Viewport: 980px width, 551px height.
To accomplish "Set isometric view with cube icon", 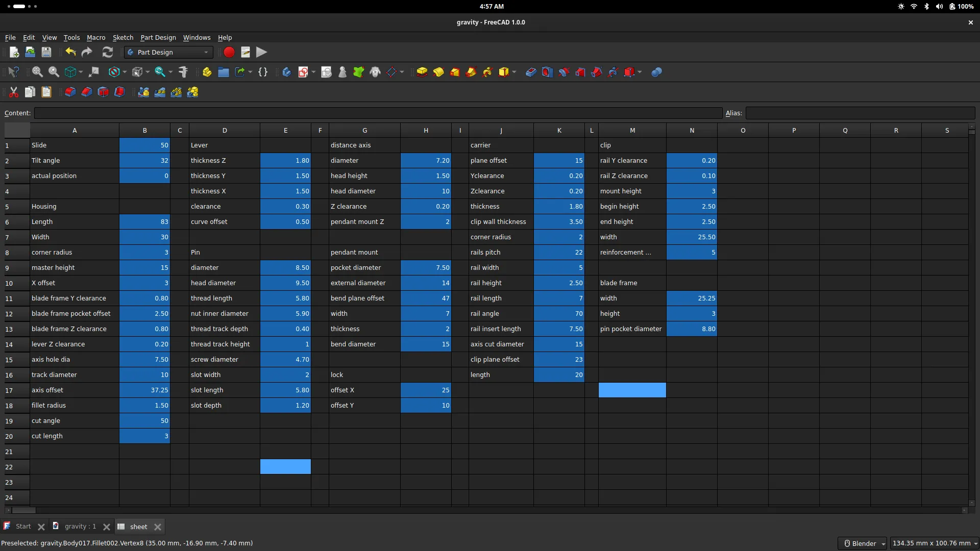I will coord(70,72).
